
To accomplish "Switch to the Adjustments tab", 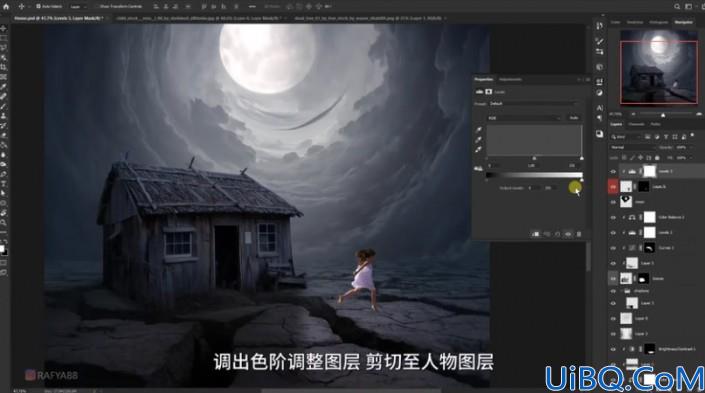I will [x=510, y=80].
